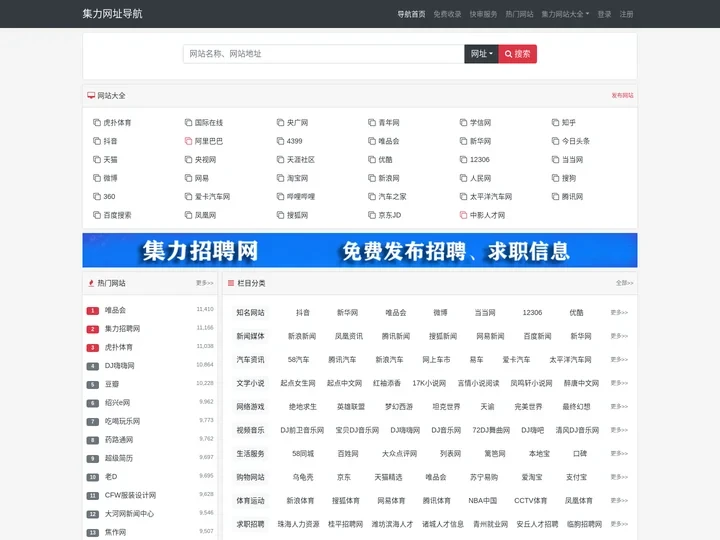720x540 pixels.
Task: Click the icon next to 天猫
Action: [96, 159]
